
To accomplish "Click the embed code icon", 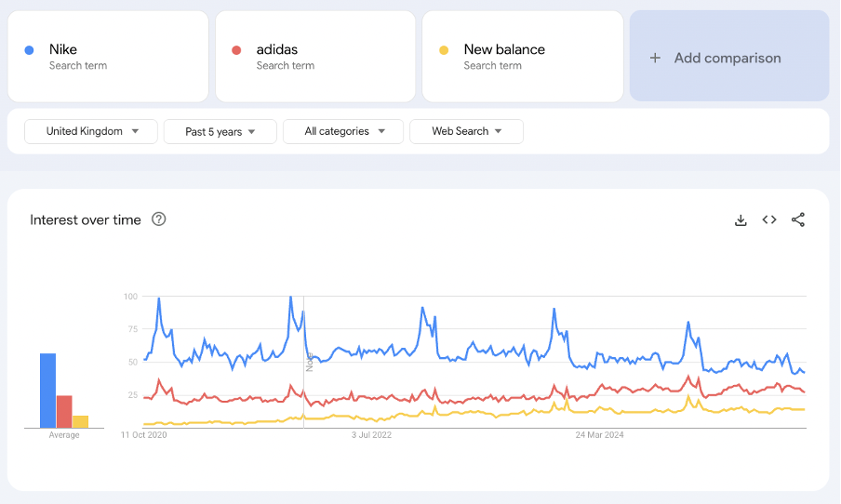I will coord(769,220).
